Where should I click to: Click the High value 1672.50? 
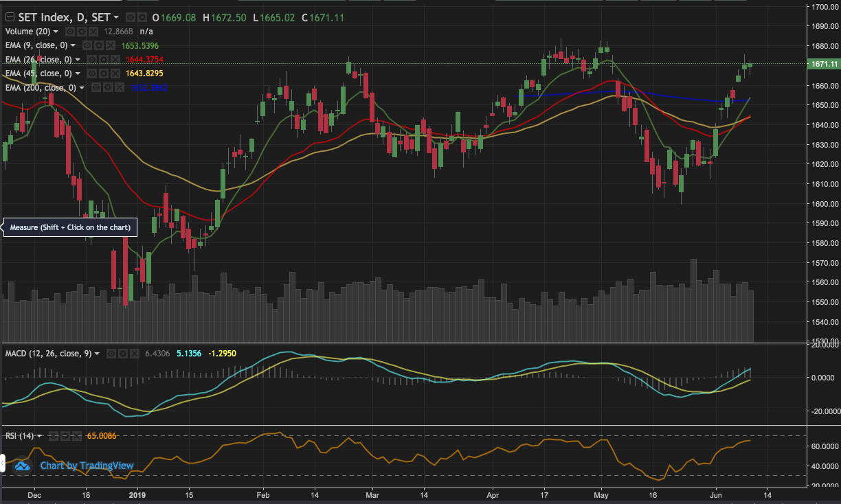(x=227, y=17)
